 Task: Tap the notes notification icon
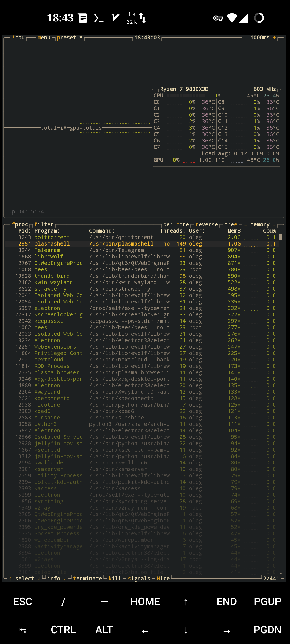(x=83, y=18)
